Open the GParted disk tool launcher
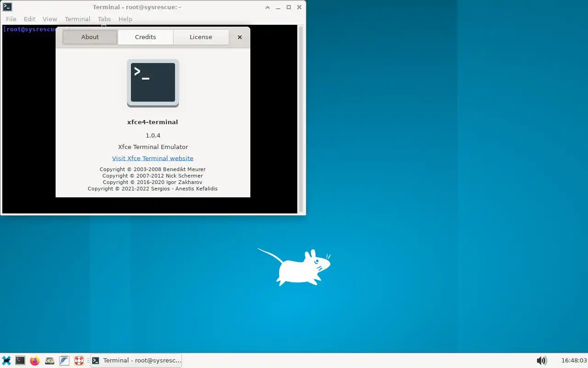Screen dimensions: 588x368 tap(50, 361)
